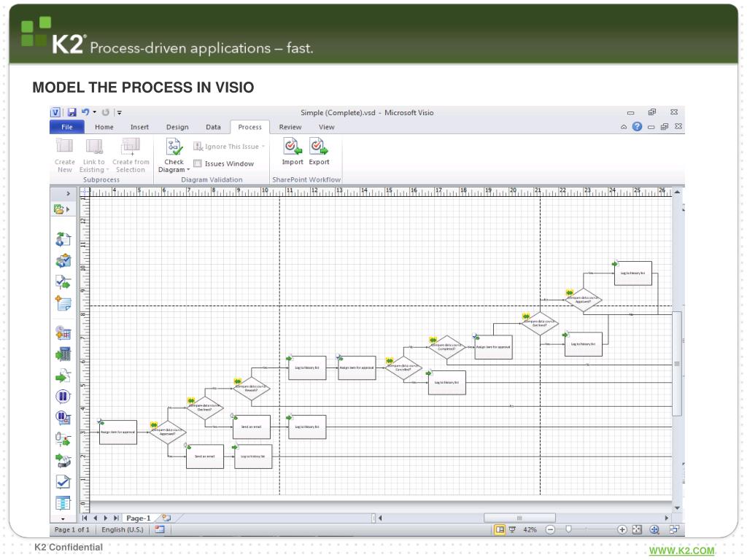Expand the Shapes panel arrow
The width and height of the screenshot is (747, 560).
[x=68, y=193]
